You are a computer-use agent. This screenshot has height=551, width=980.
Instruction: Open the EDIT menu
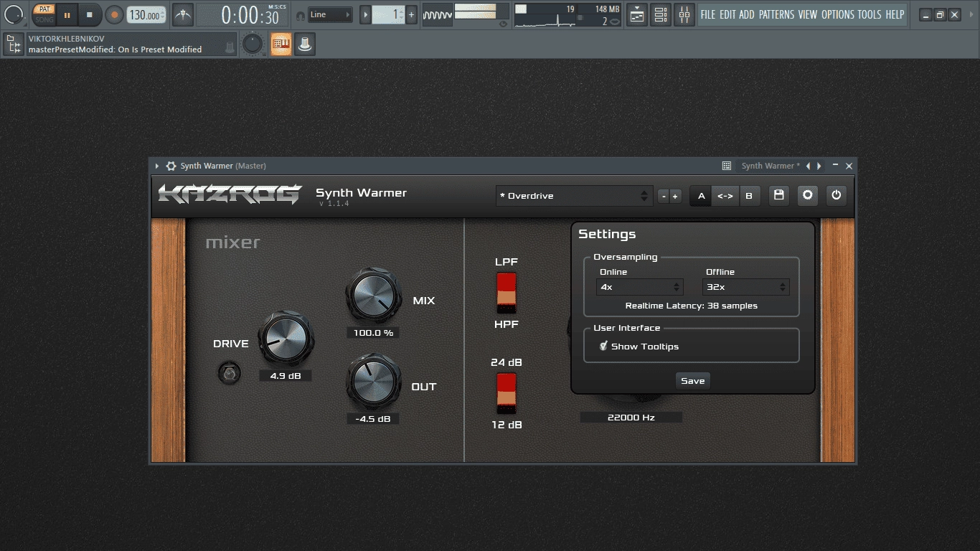(727, 14)
